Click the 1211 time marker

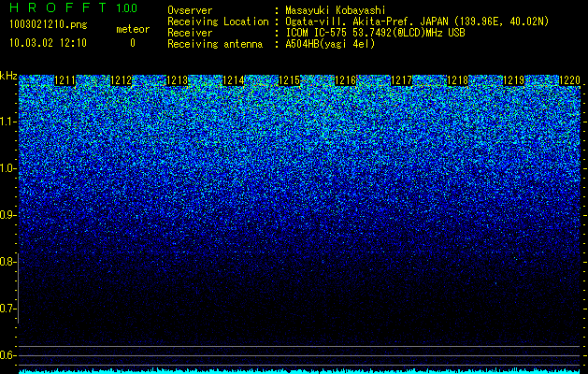click(65, 80)
